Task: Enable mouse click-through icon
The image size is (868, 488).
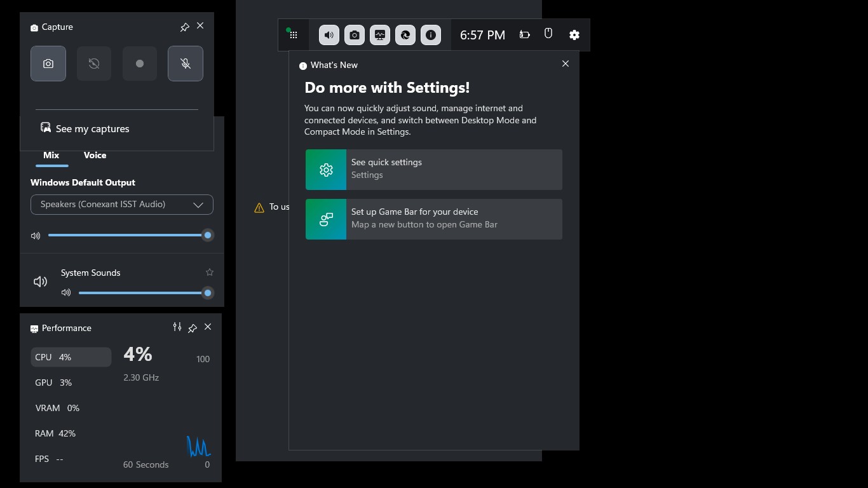Action: pos(548,34)
